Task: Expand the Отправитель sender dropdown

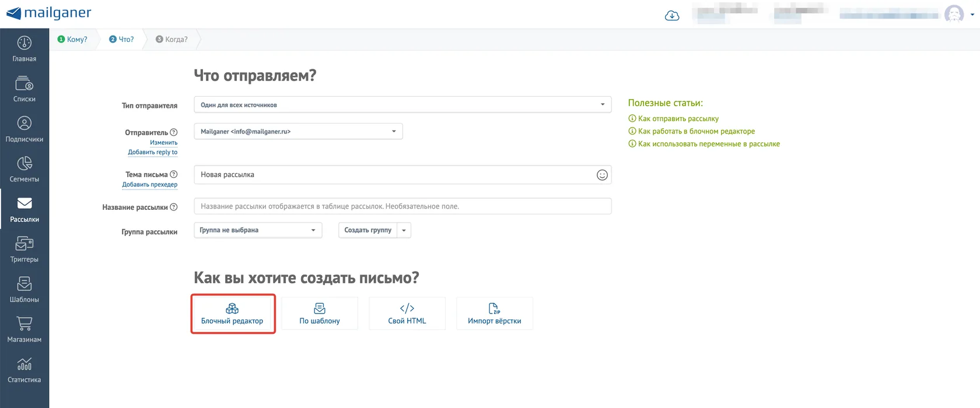Action: 298,131
